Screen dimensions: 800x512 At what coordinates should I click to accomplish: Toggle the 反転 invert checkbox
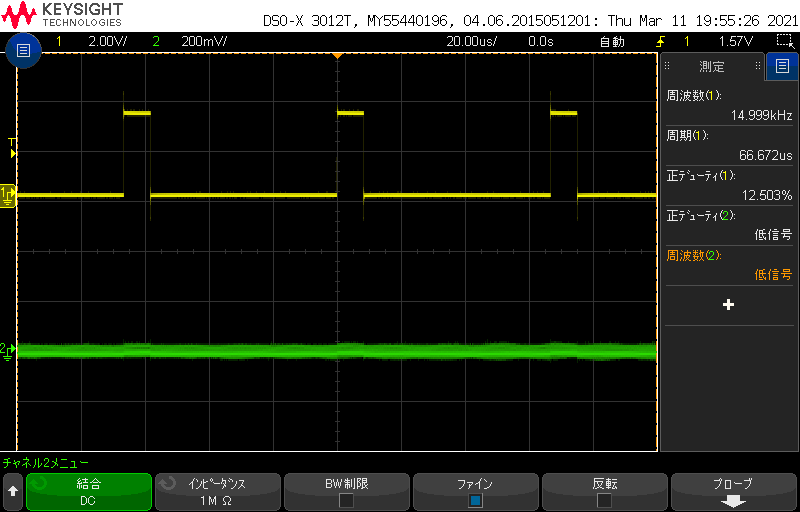tap(604, 499)
